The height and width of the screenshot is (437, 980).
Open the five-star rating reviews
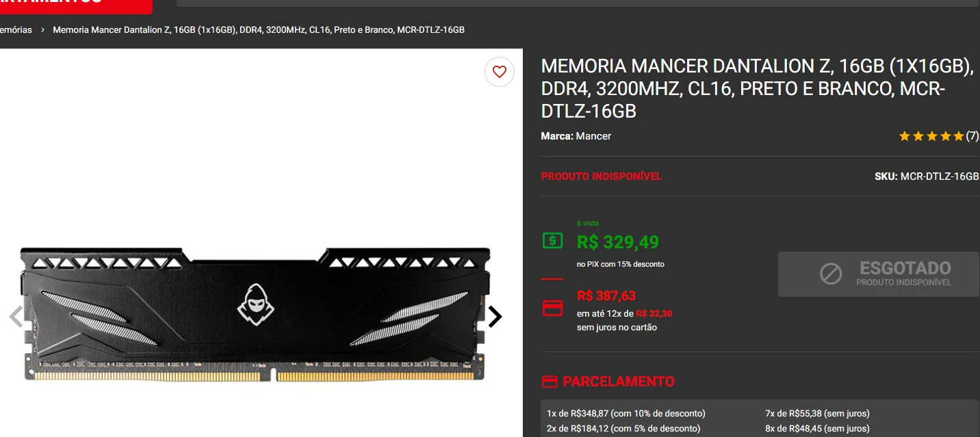[x=931, y=136]
